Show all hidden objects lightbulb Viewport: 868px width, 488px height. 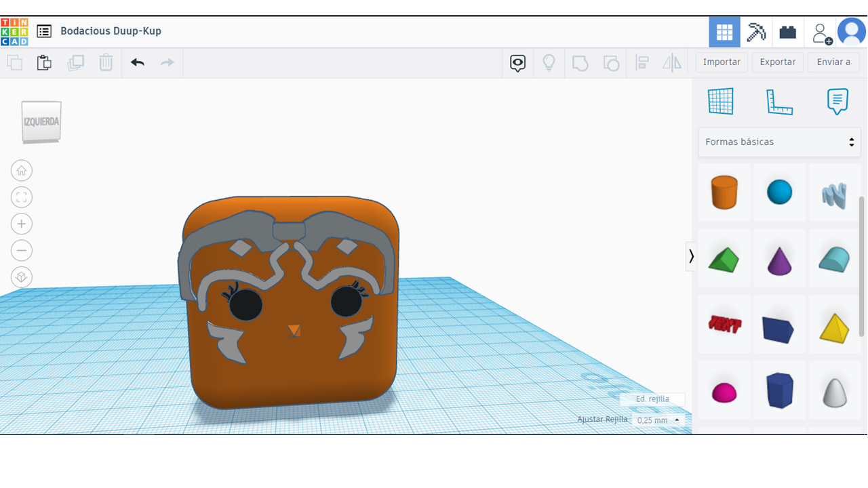tap(549, 63)
